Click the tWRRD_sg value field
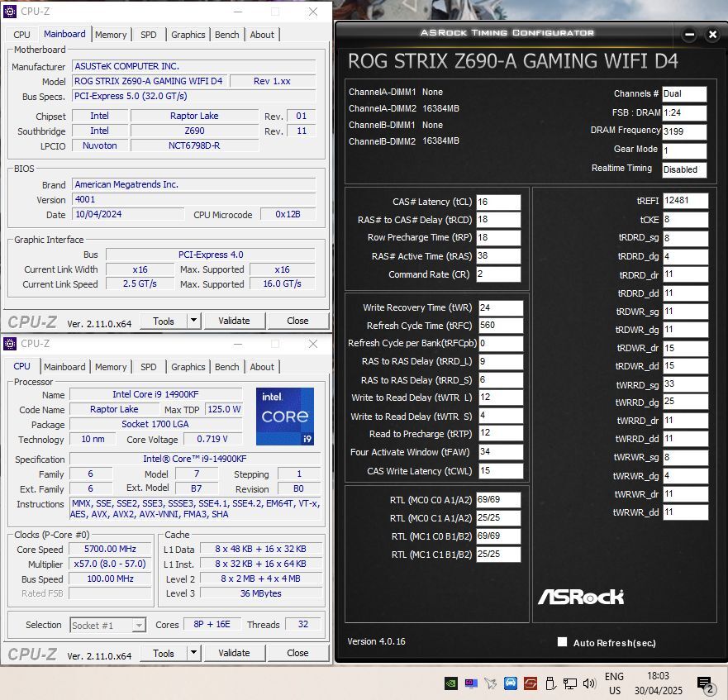Screen dimensions: 728x700 (x=685, y=384)
